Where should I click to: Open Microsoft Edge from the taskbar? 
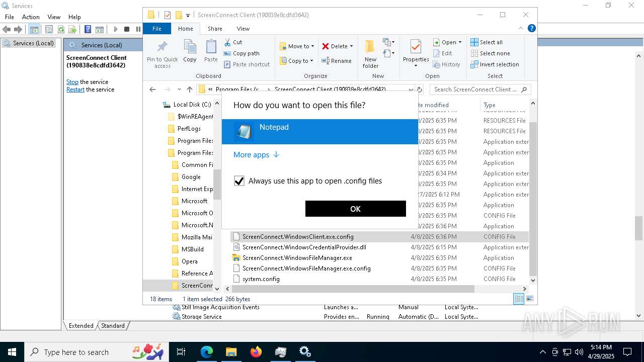207,352
